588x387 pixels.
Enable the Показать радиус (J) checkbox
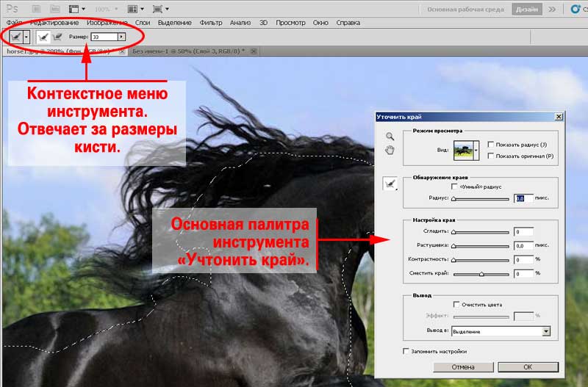(490, 145)
